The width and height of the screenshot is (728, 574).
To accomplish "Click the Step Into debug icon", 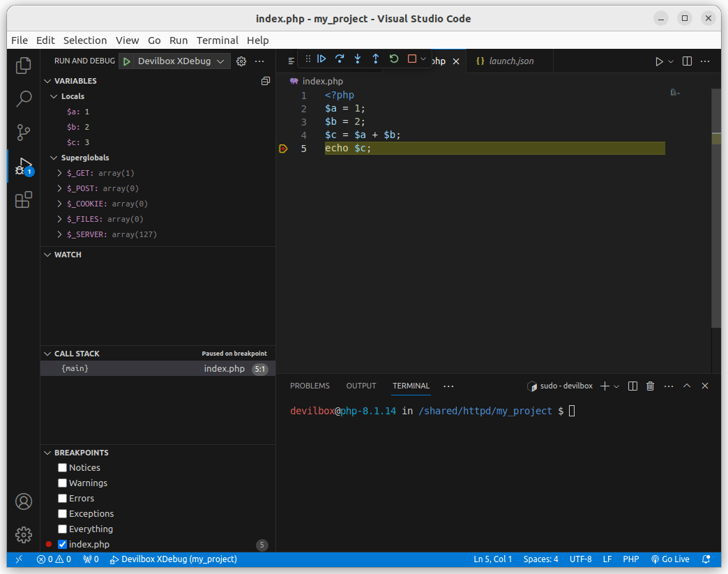I will tap(358, 59).
